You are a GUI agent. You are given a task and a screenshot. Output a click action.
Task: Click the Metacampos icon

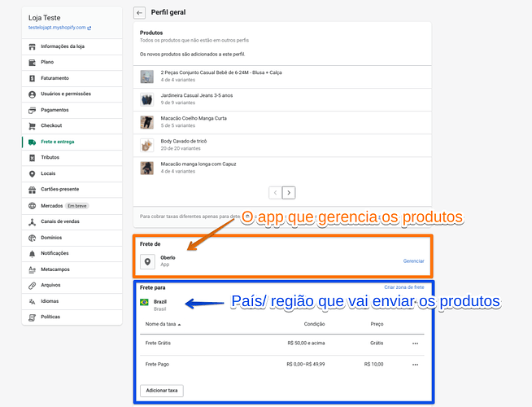coord(33,269)
